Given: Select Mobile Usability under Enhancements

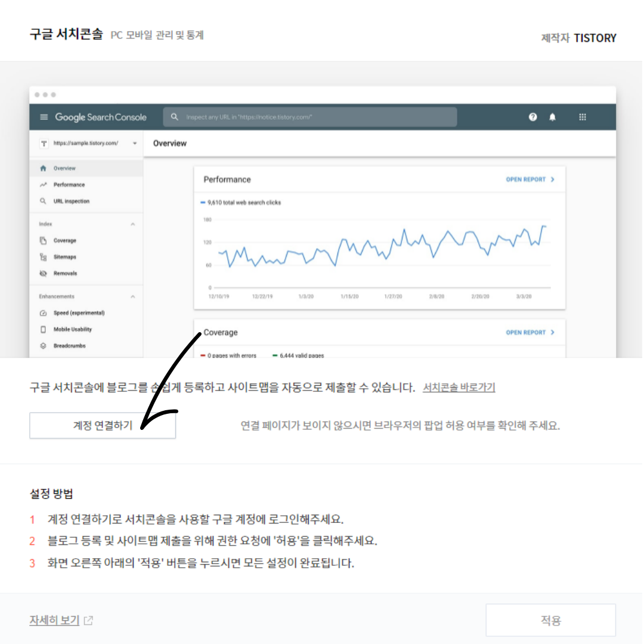Looking at the screenshot, I should point(75,329).
